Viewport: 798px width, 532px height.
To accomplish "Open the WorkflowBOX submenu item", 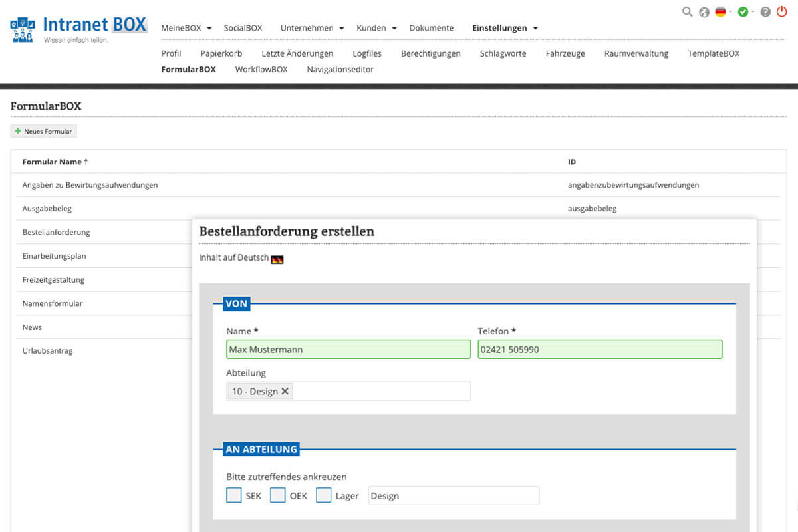I will [x=261, y=69].
